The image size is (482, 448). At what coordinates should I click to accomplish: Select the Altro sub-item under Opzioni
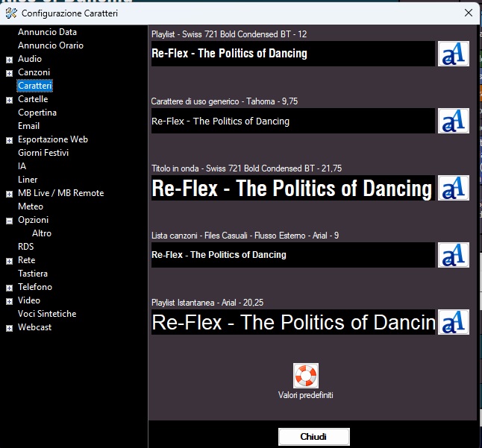click(x=42, y=233)
